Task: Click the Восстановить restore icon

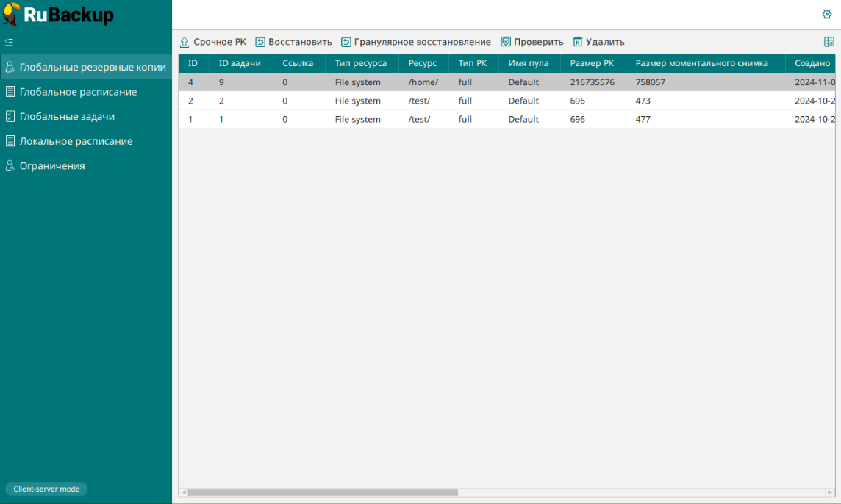Action: [x=260, y=43]
